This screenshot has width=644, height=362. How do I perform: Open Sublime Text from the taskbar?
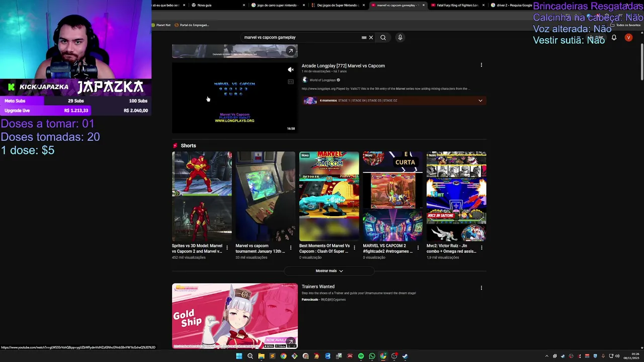(x=272, y=356)
